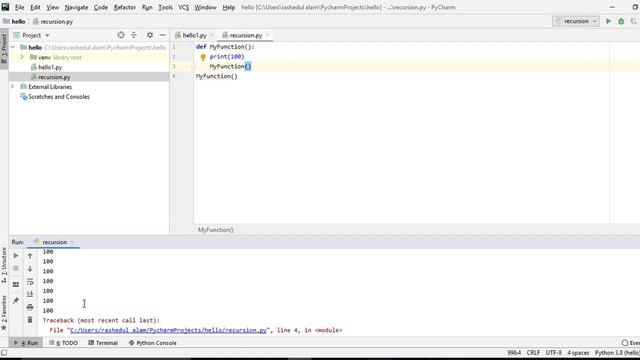Screen dimensions: 640x360
Task: Click the restore layout icon in Run panel
Action: [16, 284]
